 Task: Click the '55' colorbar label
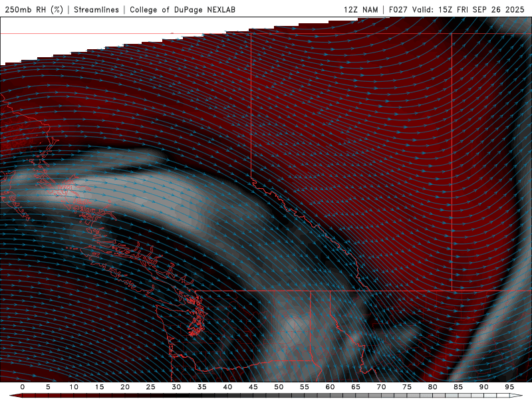(305, 387)
